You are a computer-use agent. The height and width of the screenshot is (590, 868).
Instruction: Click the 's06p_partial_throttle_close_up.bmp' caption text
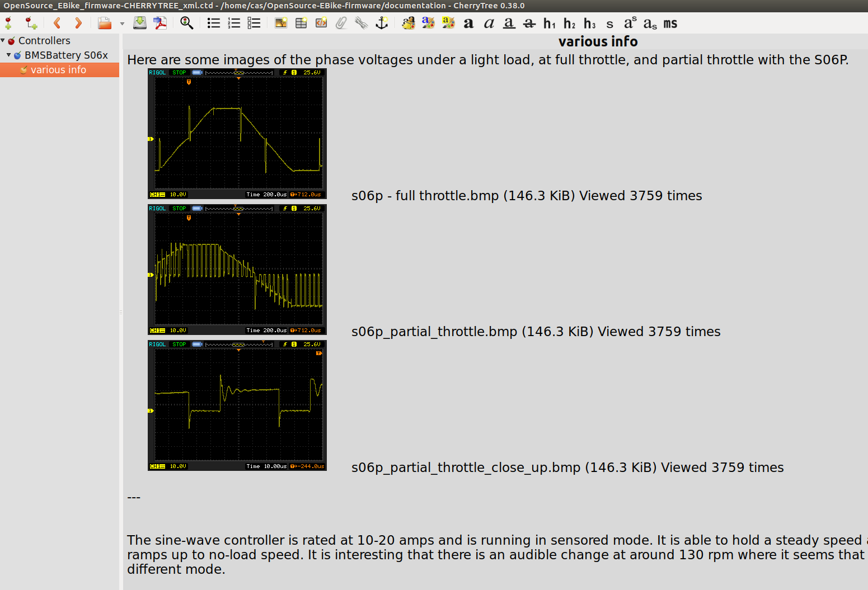(567, 468)
